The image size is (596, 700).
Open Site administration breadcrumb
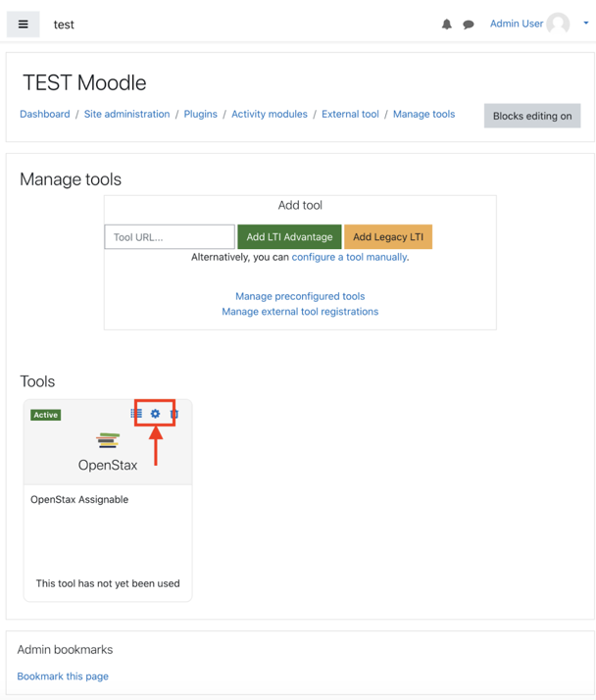tap(126, 114)
